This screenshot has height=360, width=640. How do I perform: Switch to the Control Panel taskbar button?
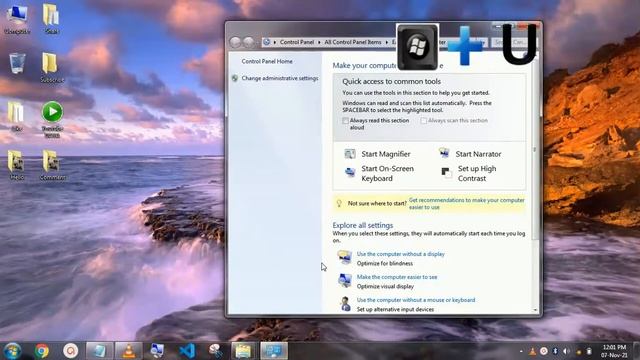pos(274,351)
